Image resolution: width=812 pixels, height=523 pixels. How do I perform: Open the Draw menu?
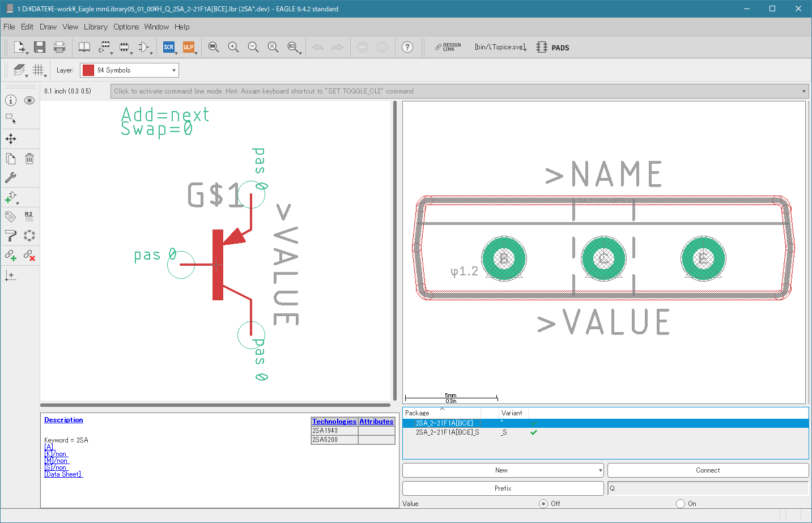click(x=48, y=27)
